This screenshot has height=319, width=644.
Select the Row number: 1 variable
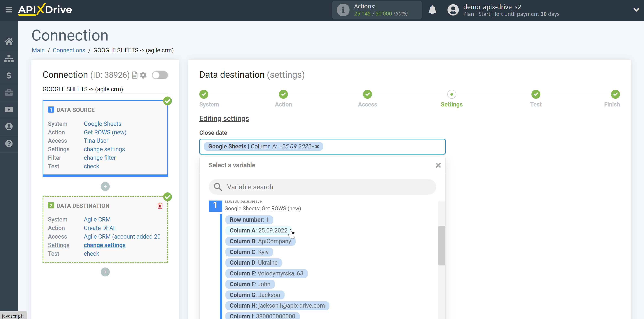coord(249,220)
